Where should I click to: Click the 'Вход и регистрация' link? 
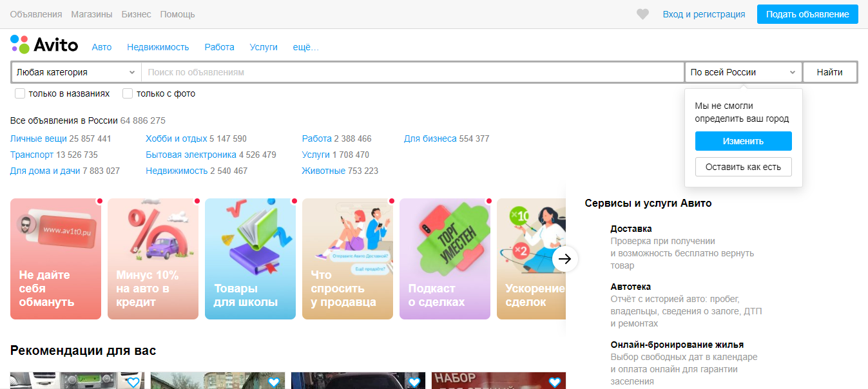pyautogui.click(x=704, y=14)
